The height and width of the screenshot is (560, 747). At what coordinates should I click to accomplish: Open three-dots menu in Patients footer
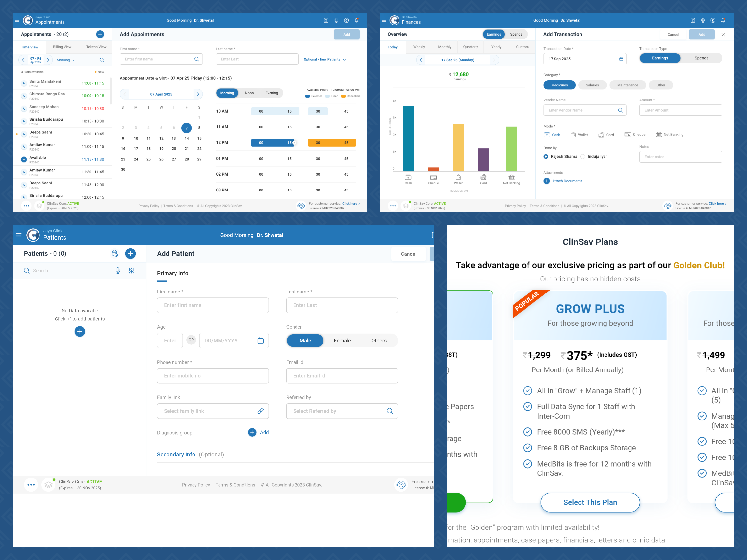coord(31,485)
